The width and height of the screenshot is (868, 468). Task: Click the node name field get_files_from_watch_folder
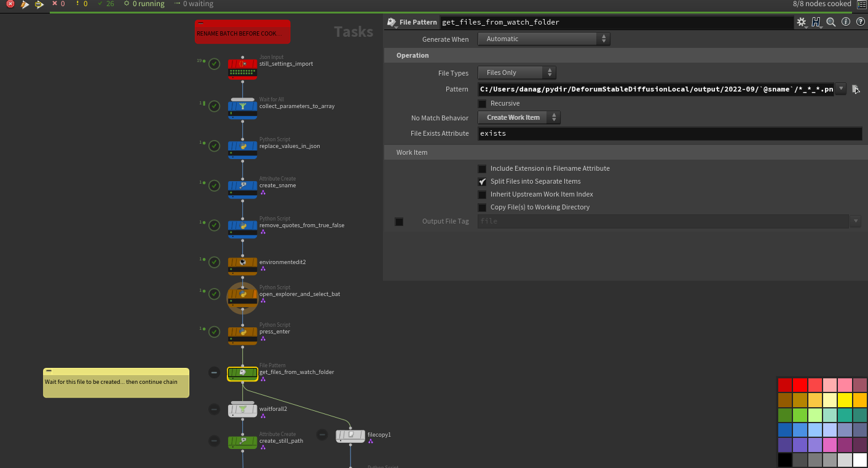point(617,22)
